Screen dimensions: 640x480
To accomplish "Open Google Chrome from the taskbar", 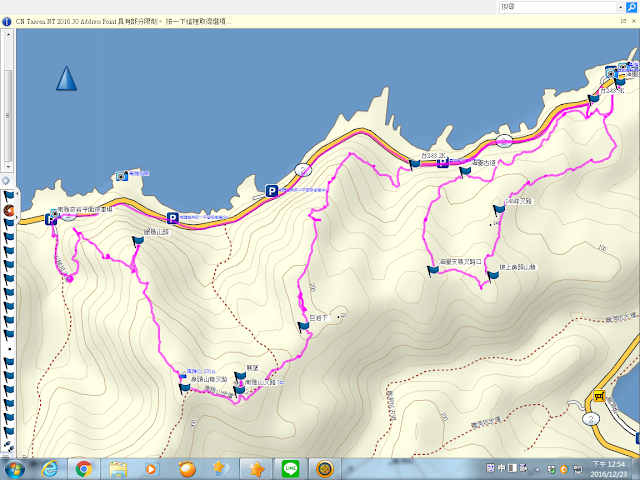I will click(84, 469).
